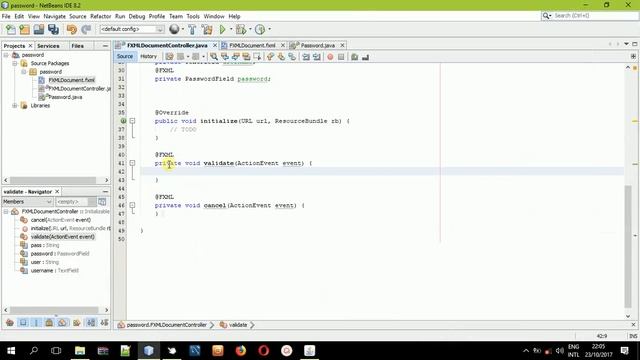Click the New Project toolbar icon
Viewport: 640px width, 360px height.
[x=24, y=29]
